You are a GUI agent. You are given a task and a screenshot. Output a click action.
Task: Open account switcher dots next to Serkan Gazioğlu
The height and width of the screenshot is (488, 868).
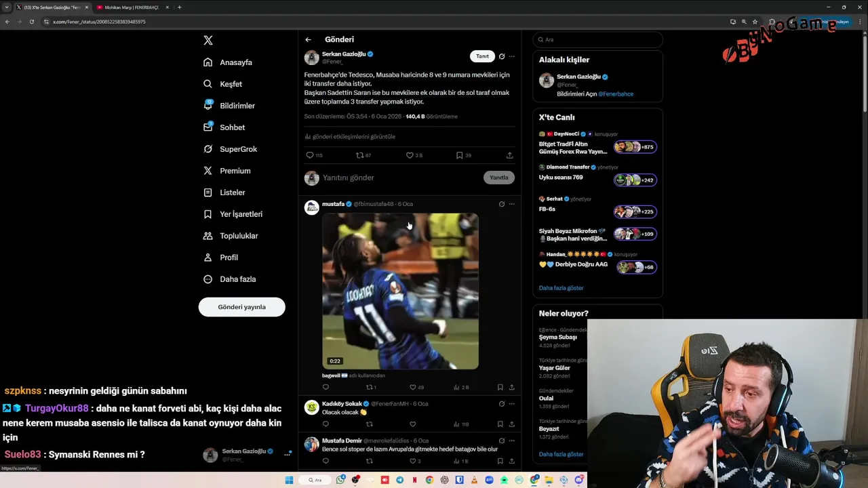click(x=288, y=454)
